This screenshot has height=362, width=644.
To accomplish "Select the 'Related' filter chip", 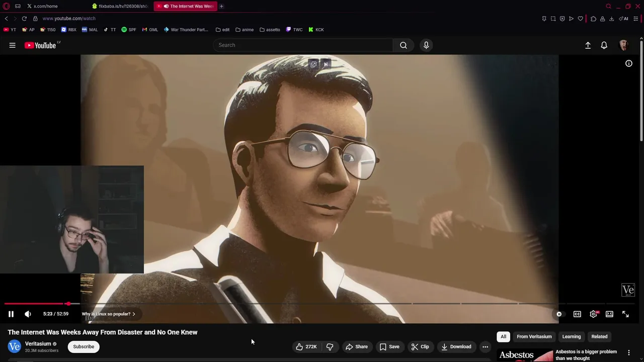I will click(599, 336).
